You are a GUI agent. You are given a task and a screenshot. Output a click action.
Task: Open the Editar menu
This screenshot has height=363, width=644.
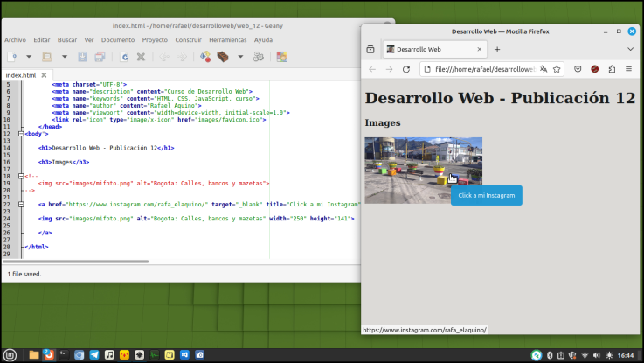[x=41, y=40]
